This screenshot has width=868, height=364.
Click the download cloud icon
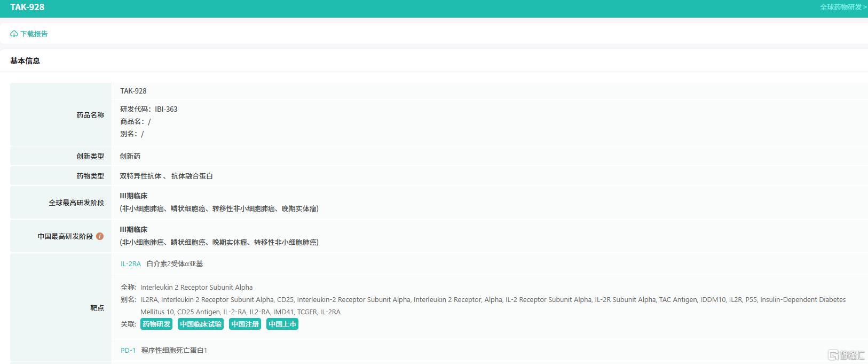tap(14, 34)
